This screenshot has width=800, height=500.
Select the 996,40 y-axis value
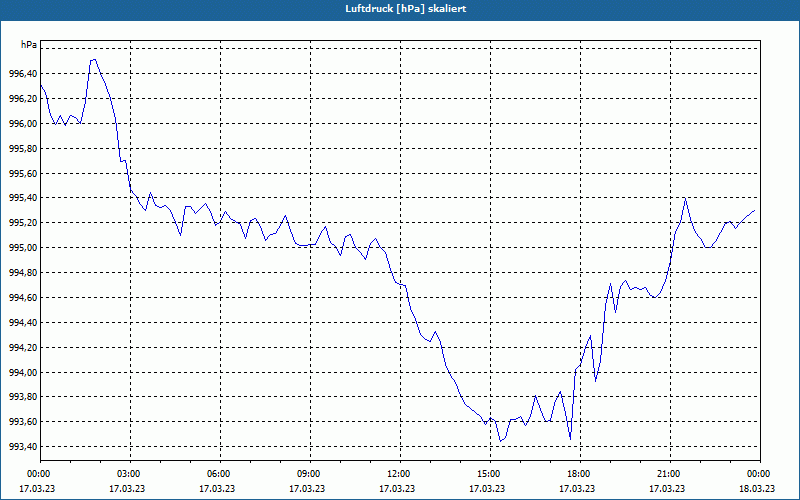point(23,74)
